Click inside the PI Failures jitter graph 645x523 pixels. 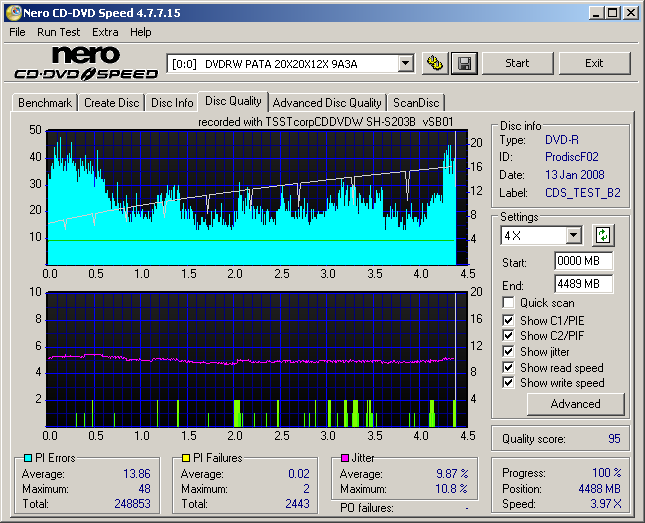point(257,359)
